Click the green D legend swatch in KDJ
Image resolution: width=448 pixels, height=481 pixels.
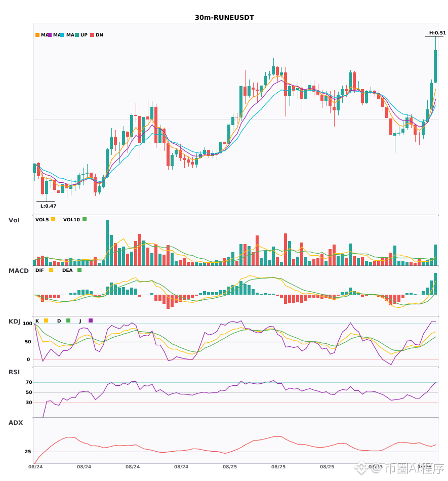click(68, 320)
